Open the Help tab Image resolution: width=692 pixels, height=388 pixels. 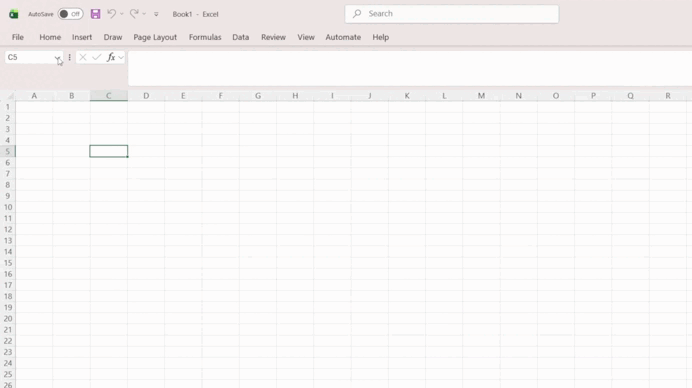pos(380,37)
